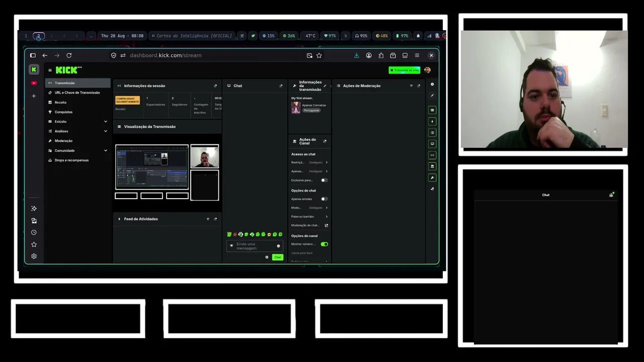
Task: Toggle moderation actions list panel button
Action: point(432,133)
